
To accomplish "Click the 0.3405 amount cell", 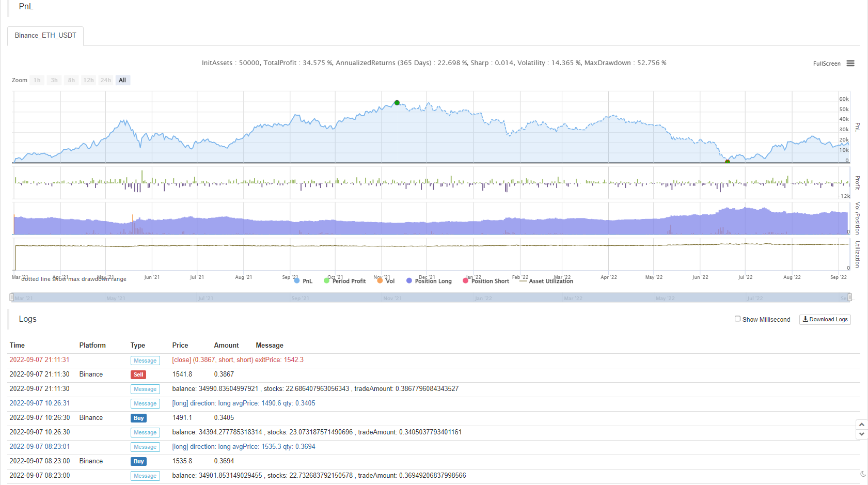I will point(224,418).
